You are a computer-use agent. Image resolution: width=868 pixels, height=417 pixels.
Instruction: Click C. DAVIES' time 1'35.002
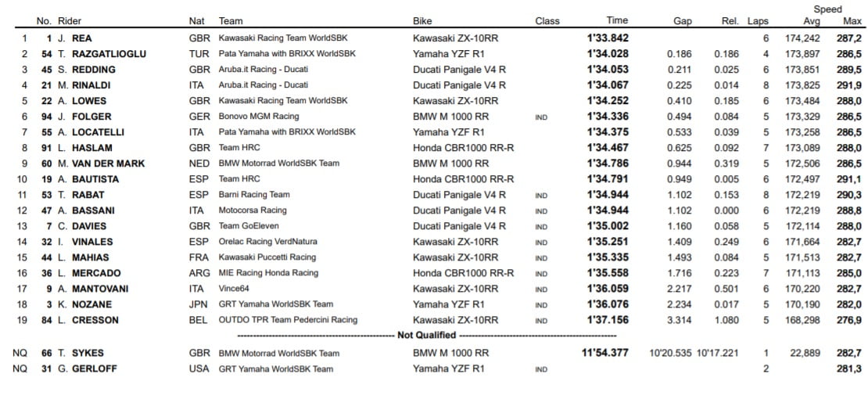(608, 226)
